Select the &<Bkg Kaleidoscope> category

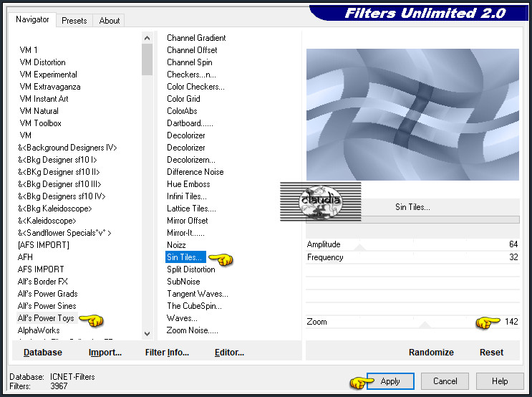55,209
